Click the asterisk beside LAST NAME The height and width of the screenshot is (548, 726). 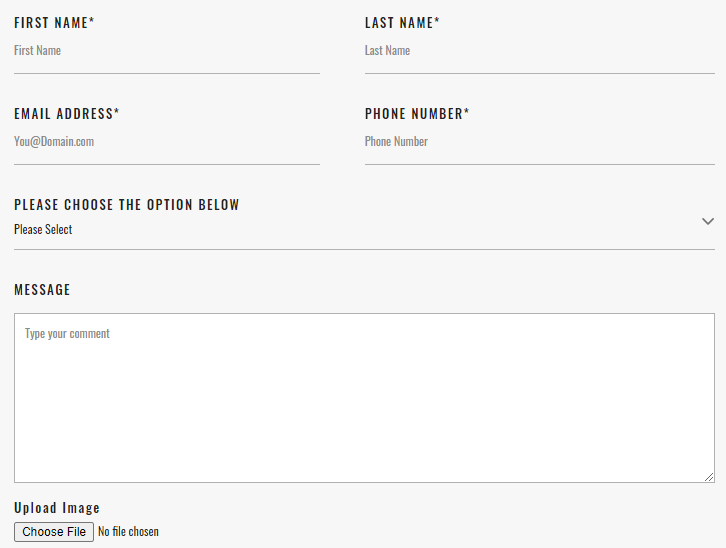tap(437, 21)
